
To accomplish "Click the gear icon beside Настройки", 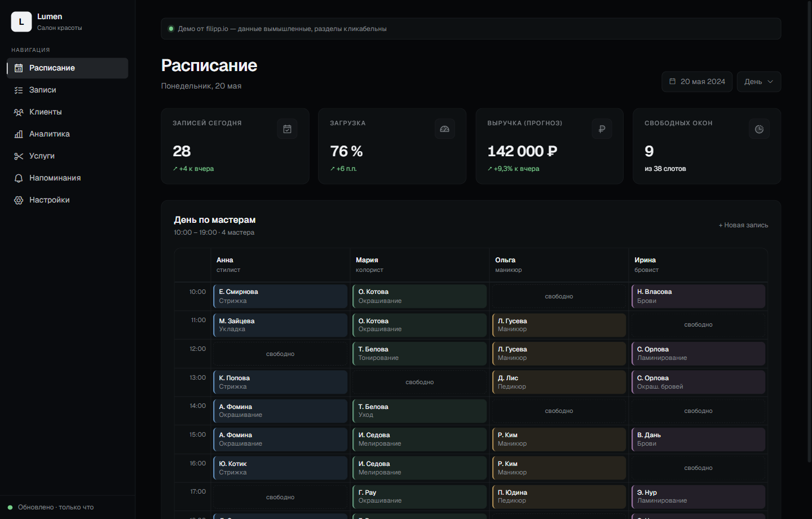I will click(19, 200).
